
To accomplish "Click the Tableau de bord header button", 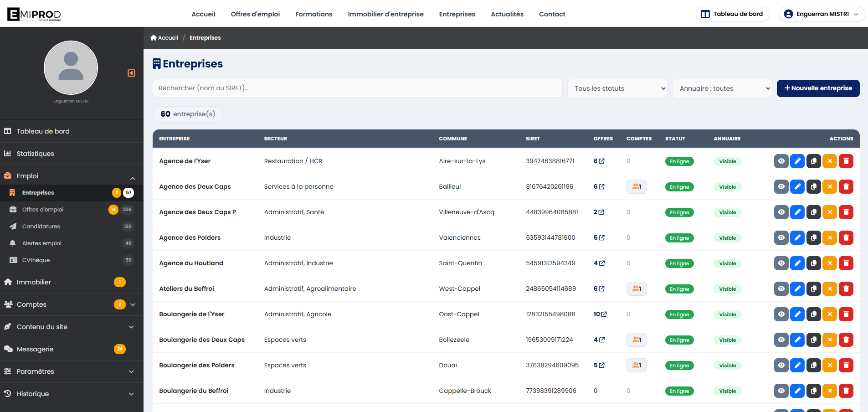I will pos(732,14).
